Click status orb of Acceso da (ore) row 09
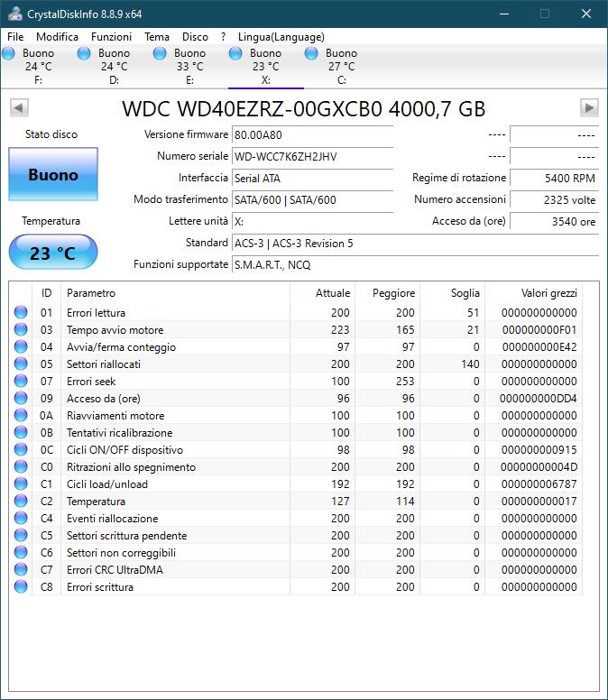 coord(21,398)
